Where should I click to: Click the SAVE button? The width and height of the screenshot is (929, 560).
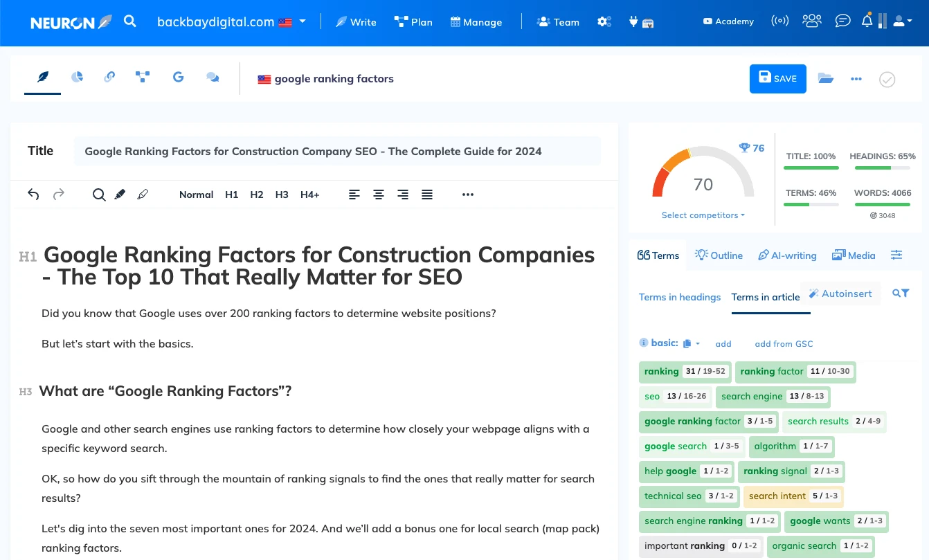tap(777, 79)
